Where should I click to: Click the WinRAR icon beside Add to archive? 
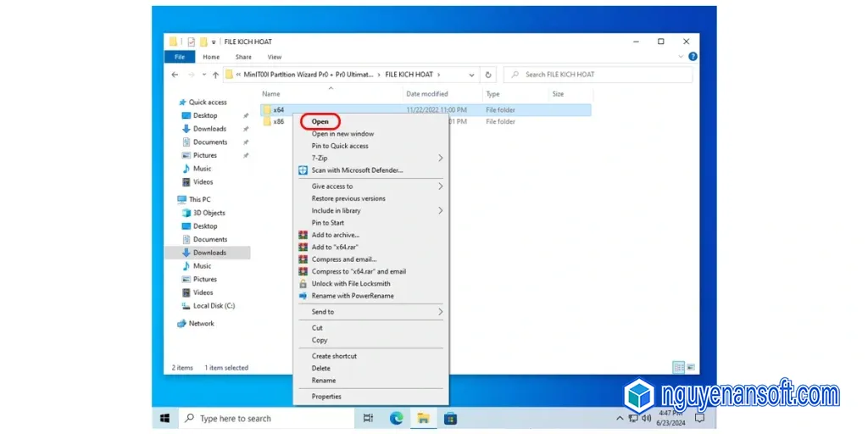(x=303, y=235)
